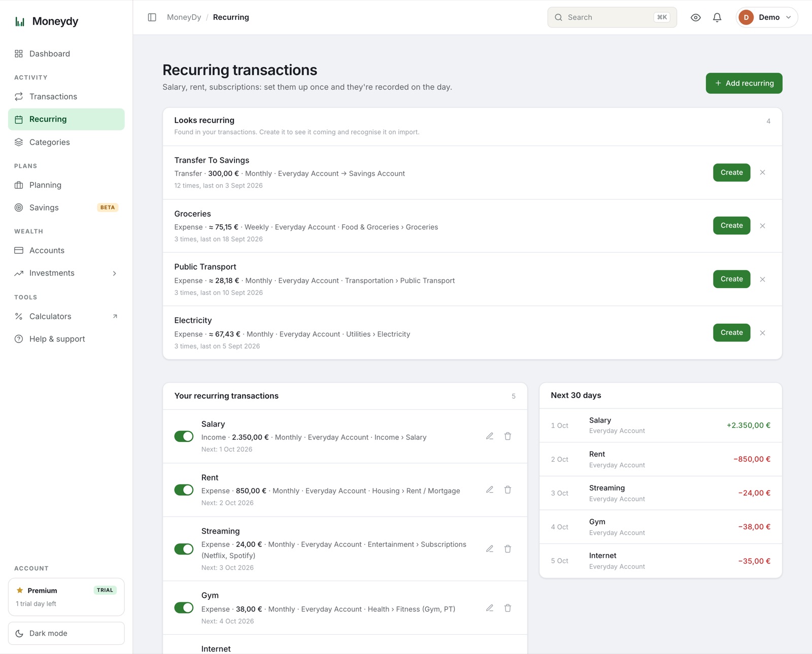Open Calculators in the sidebar
Viewport: 812px width, 654px height.
pyautogui.click(x=66, y=316)
